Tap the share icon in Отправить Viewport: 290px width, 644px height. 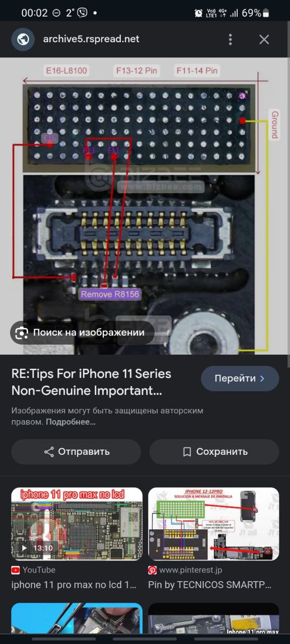49,452
